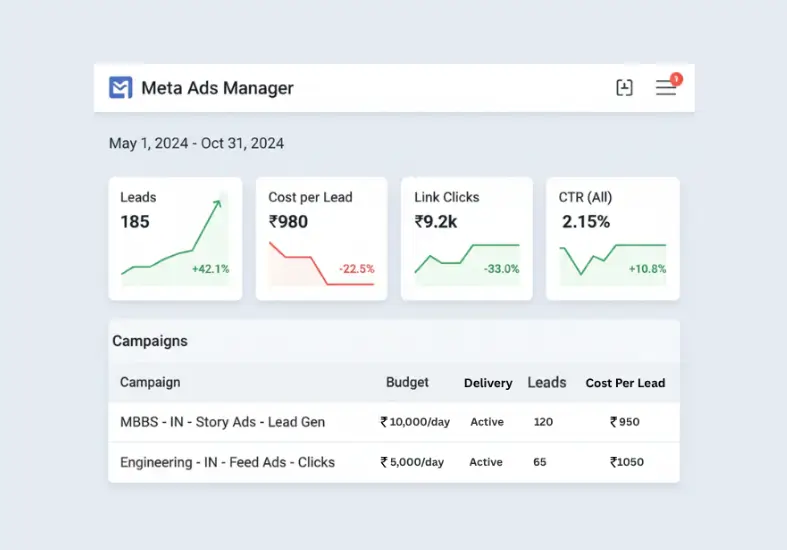Image resolution: width=787 pixels, height=550 pixels.
Task: Click the ₹10,000/day budget cell
Action: 415,422
